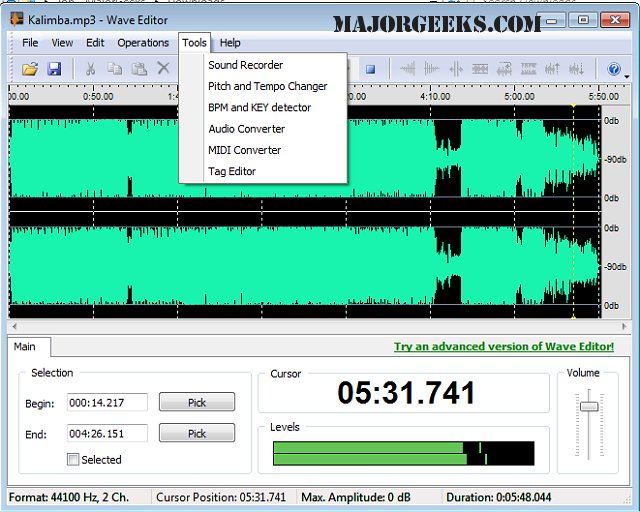Click the fade in waveform icon
This screenshot has height=512, width=640.
coord(407,69)
